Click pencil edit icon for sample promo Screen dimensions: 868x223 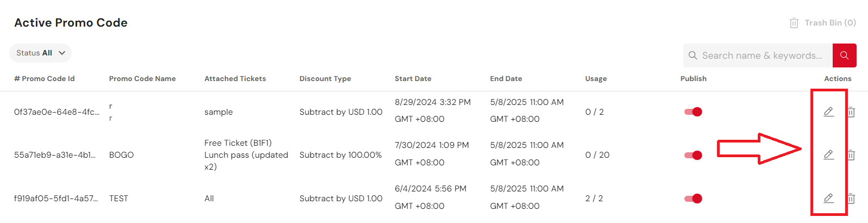point(828,112)
